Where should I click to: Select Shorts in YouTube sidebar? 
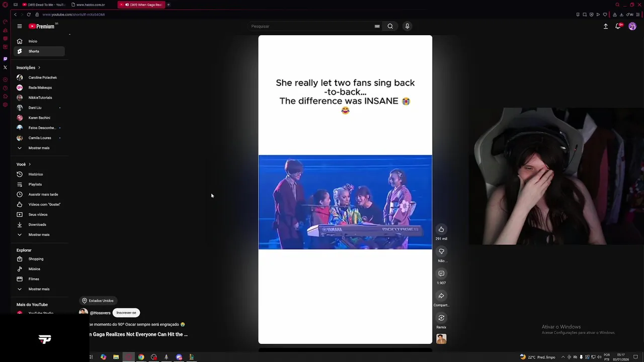coord(39,51)
